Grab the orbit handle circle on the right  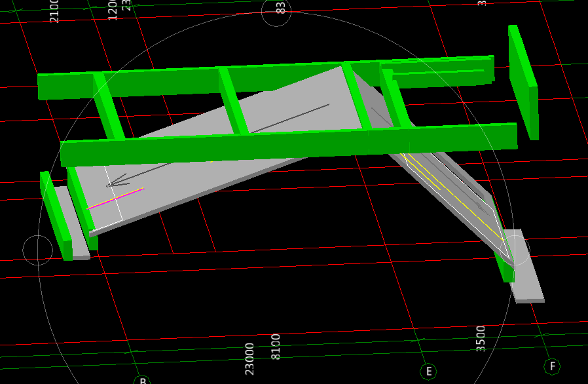tap(515, 250)
